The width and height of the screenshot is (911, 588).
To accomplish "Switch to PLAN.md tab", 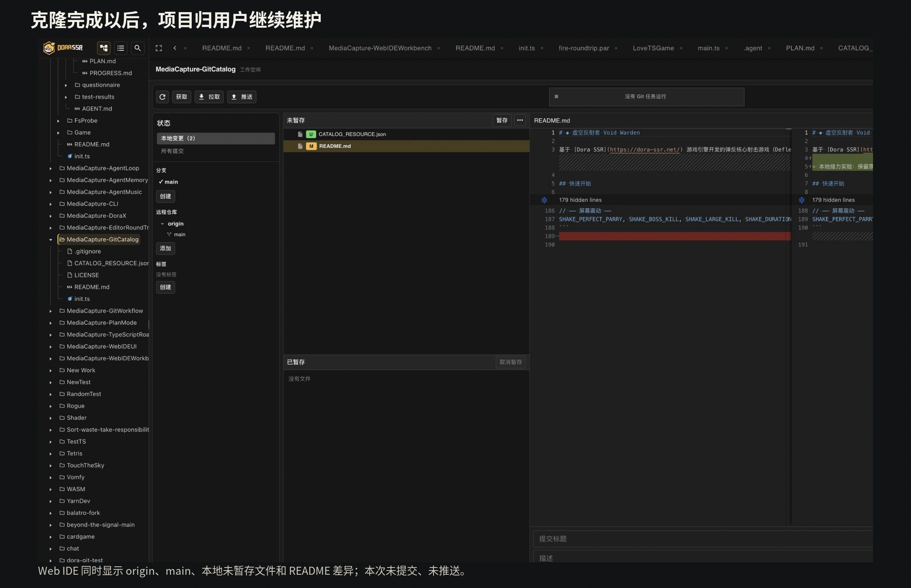I will click(x=800, y=48).
